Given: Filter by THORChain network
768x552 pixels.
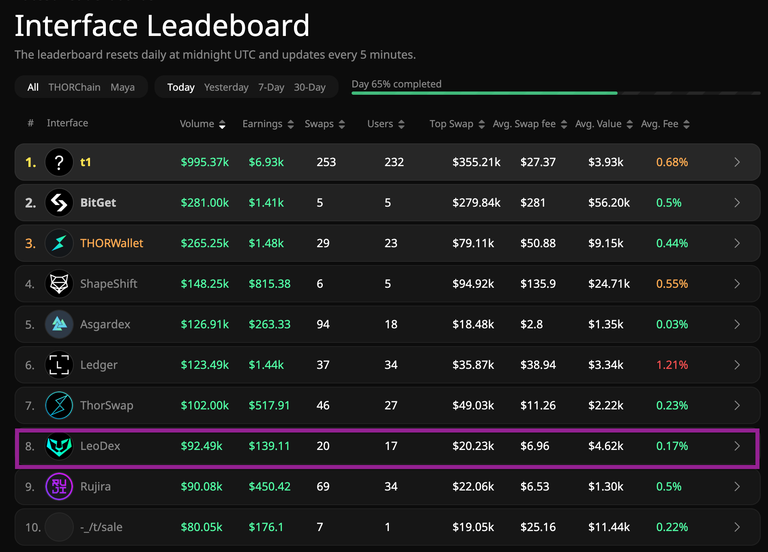Looking at the screenshot, I should point(74,87).
